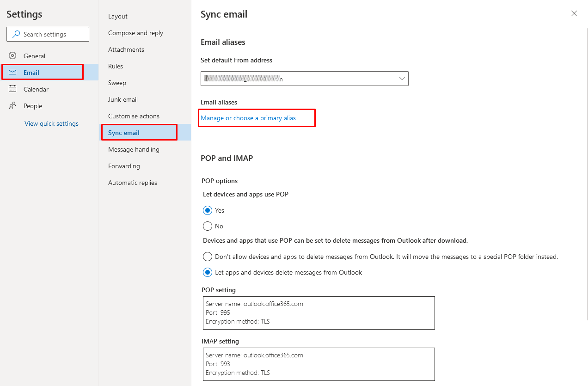Image resolution: width=588 pixels, height=386 pixels.
Task: Click Manage or choose a primary alias
Action: pyautogui.click(x=248, y=118)
